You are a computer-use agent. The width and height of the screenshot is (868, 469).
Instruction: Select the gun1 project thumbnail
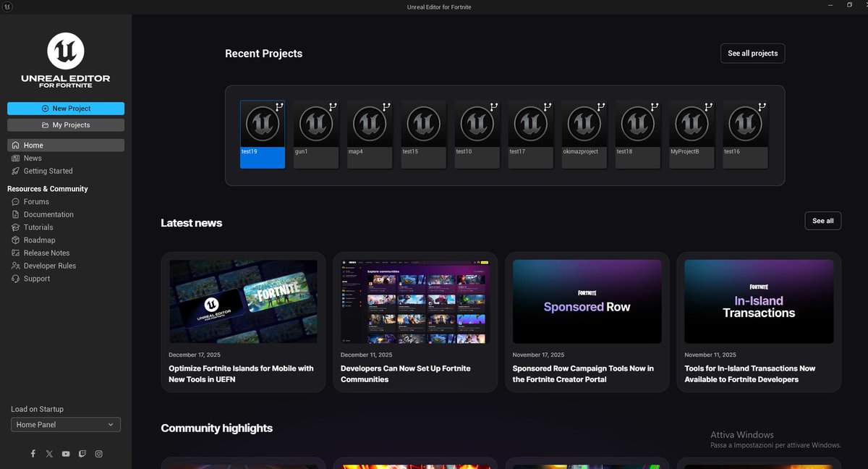point(316,135)
